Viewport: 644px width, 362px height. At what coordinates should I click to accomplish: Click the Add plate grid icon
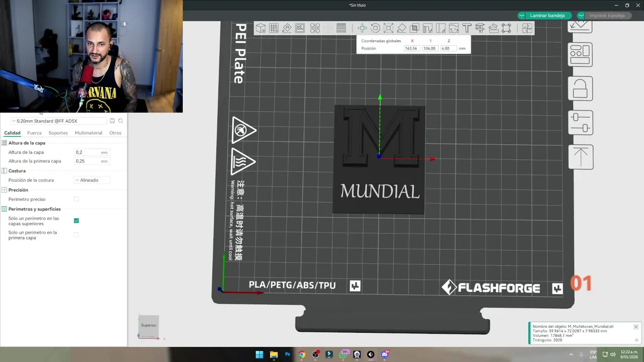coord(274,28)
